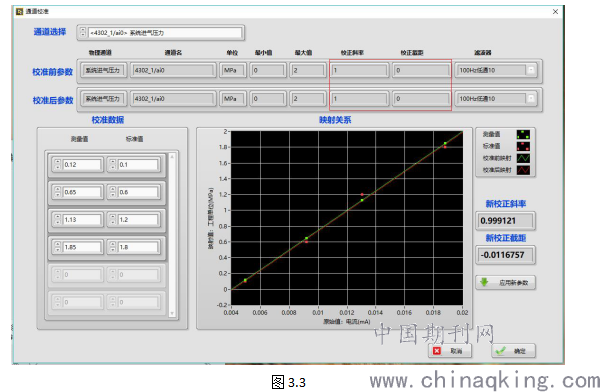Open the 100Hz filter dropdown in post-calibration row

pyautogui.click(x=531, y=99)
